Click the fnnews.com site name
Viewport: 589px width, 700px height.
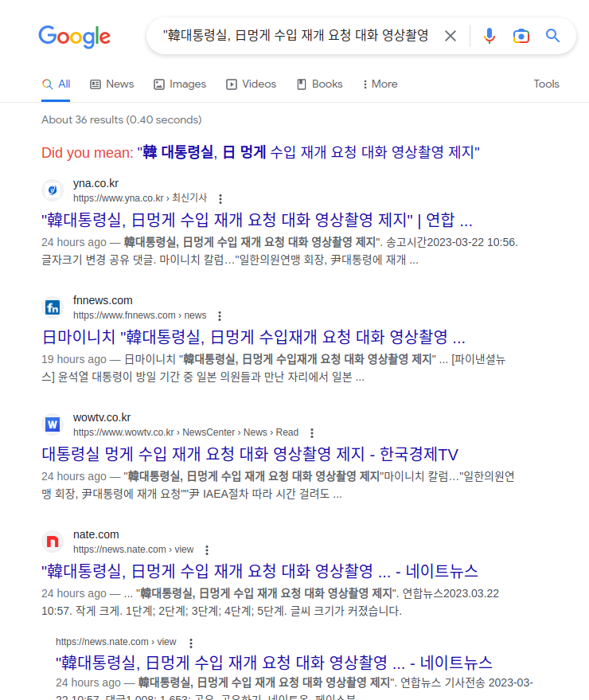tap(103, 300)
